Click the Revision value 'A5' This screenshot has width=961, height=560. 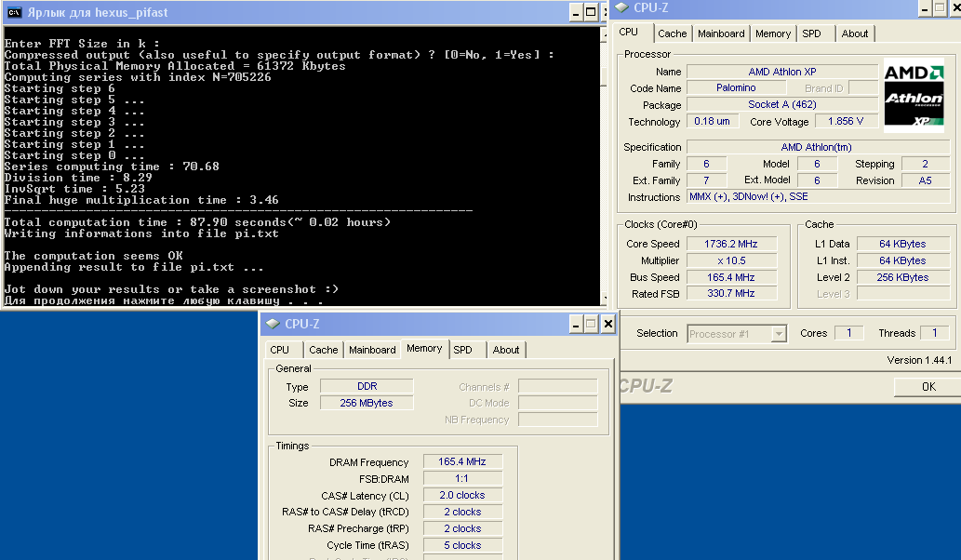pyautogui.click(x=926, y=180)
